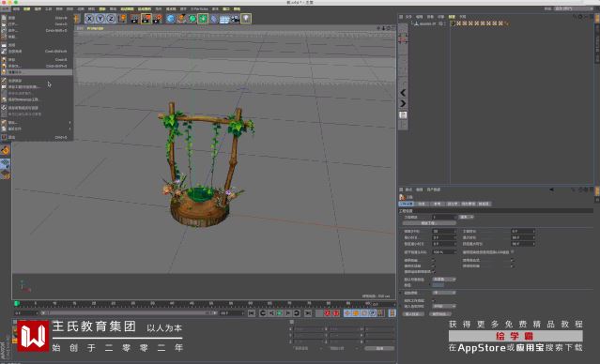Screen dimensions: 600x364
Task: Toggle the use animation checkbox
Action: click(x=434, y=261)
